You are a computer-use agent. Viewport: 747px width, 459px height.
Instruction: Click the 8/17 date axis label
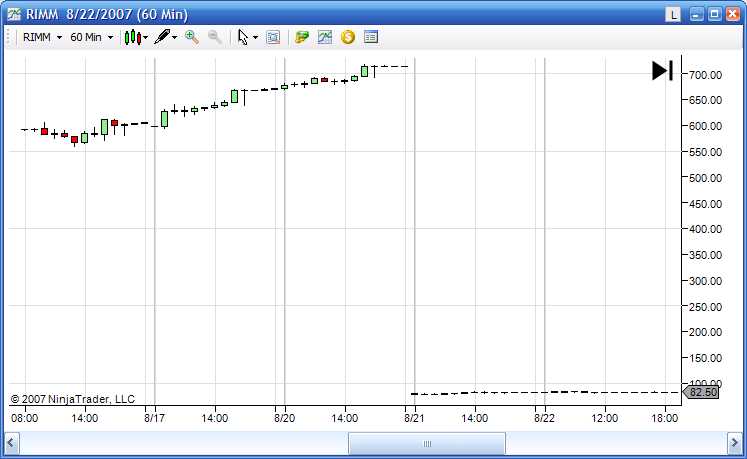pyautogui.click(x=154, y=418)
